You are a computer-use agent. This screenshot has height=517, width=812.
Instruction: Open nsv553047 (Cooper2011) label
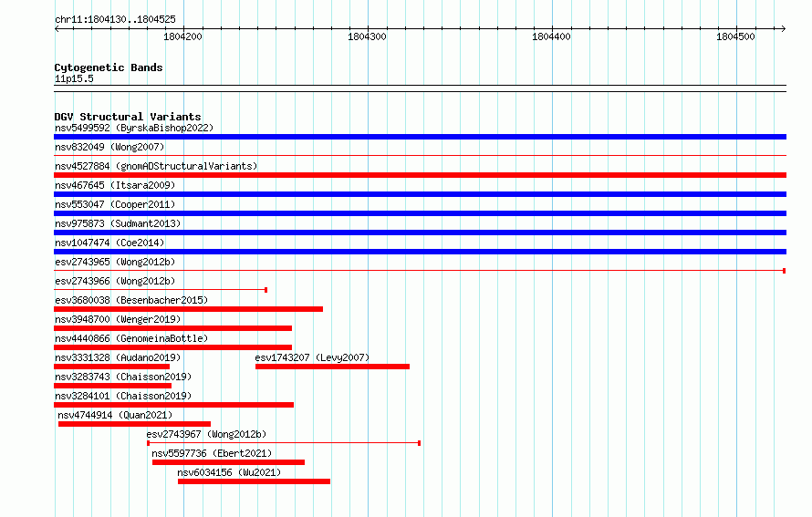pos(115,204)
